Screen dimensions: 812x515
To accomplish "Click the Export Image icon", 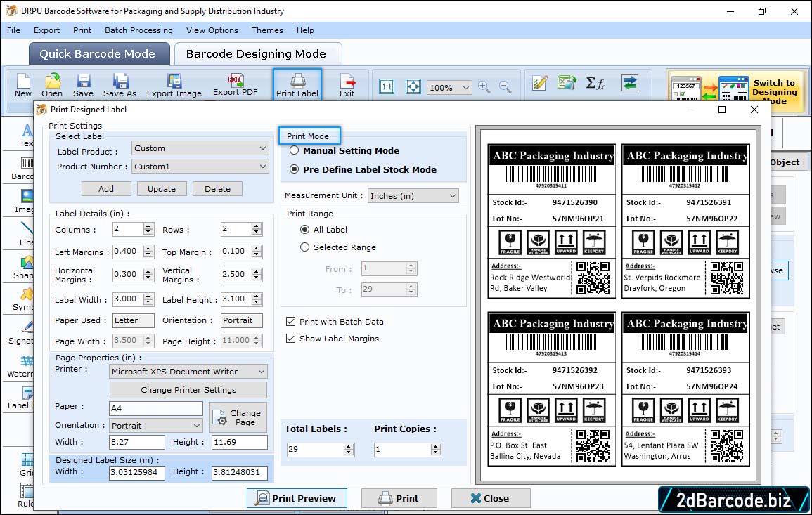I will tap(174, 85).
